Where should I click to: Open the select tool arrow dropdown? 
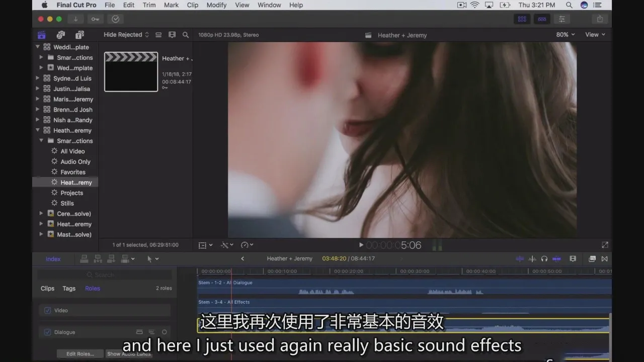(153, 258)
